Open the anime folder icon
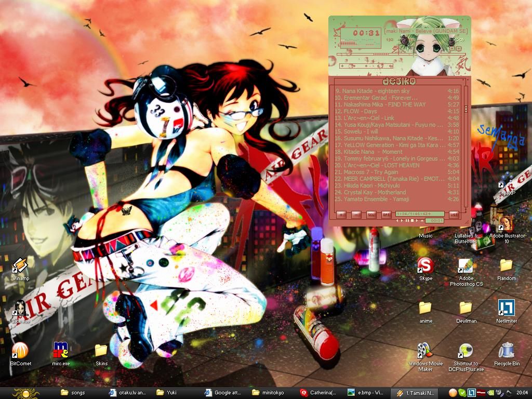The image size is (532, 399). click(425, 312)
